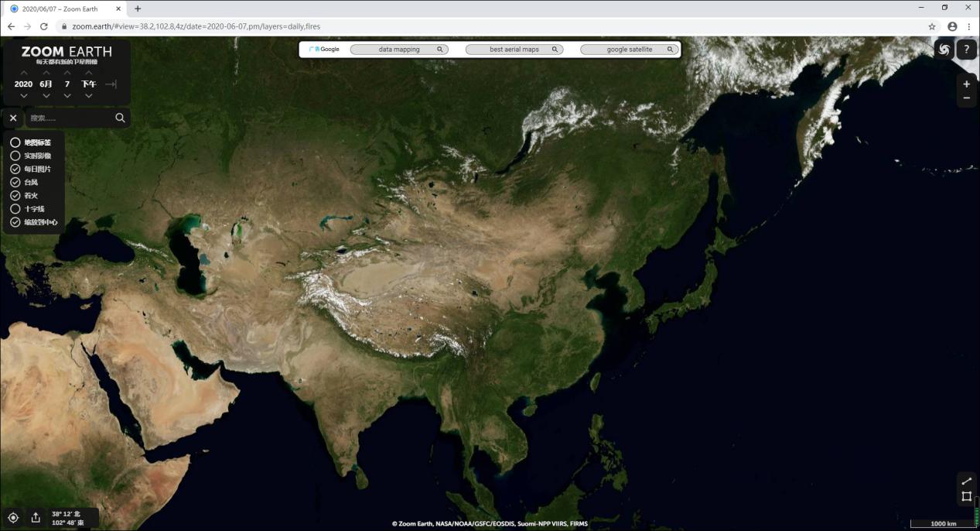980x531 pixels.
Task: Click the down chevron below 6月
Action: (x=46, y=95)
